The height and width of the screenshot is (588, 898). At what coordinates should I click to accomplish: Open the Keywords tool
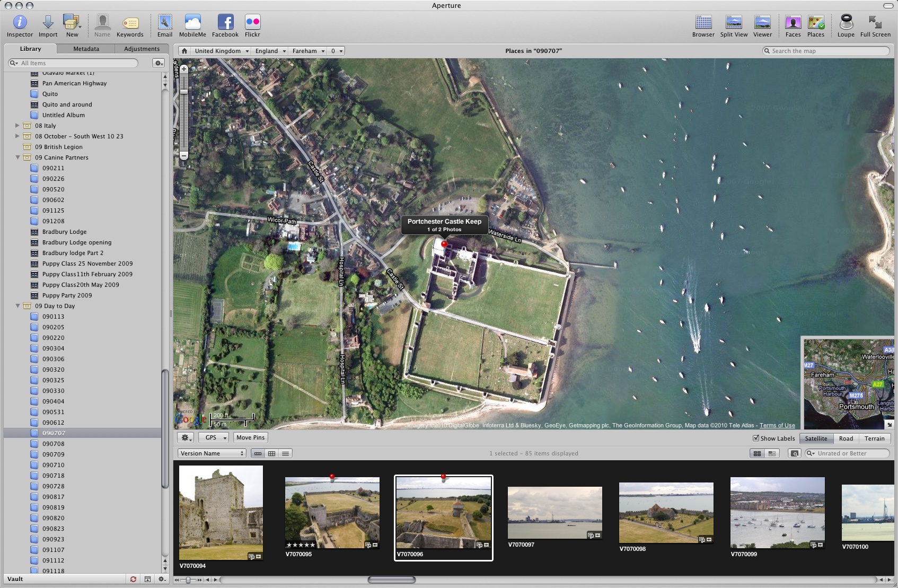130,23
